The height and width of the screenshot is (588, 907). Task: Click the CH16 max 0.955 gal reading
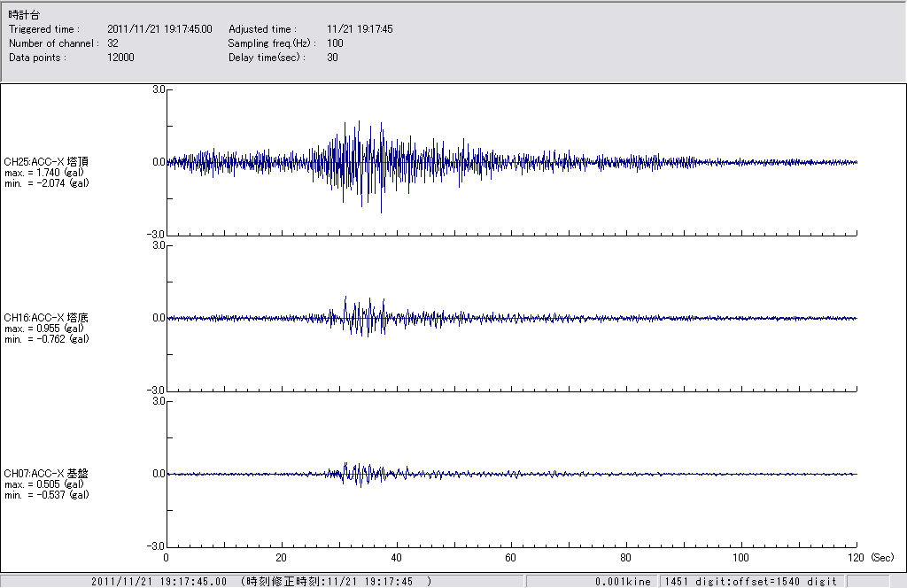point(46,329)
